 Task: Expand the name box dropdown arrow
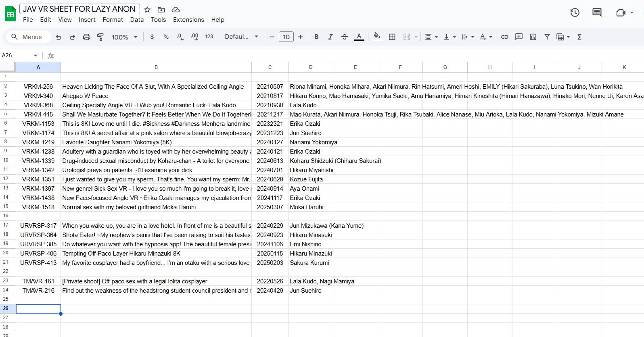[36, 55]
